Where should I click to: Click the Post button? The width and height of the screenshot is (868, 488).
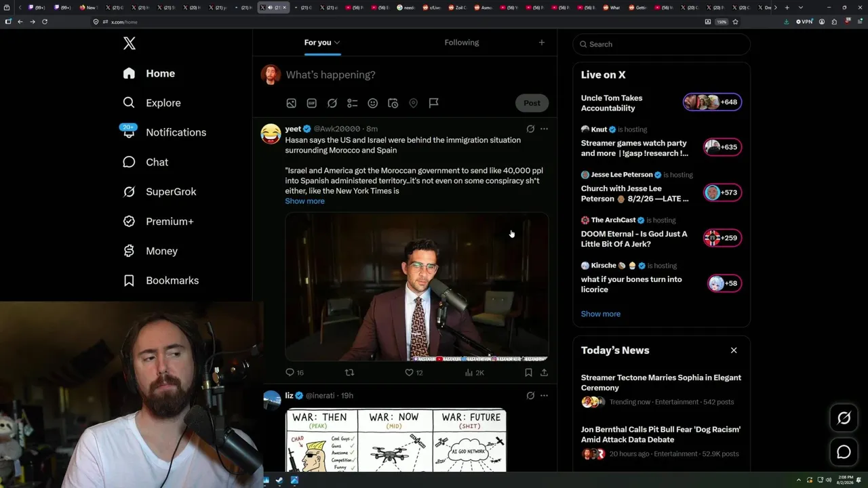pos(532,103)
